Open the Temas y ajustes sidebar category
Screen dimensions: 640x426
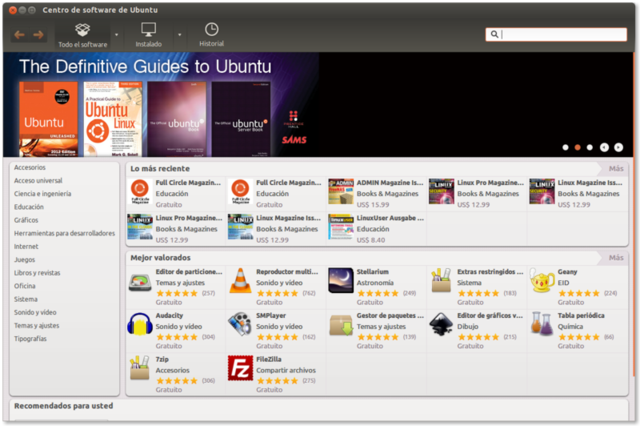click(36, 325)
